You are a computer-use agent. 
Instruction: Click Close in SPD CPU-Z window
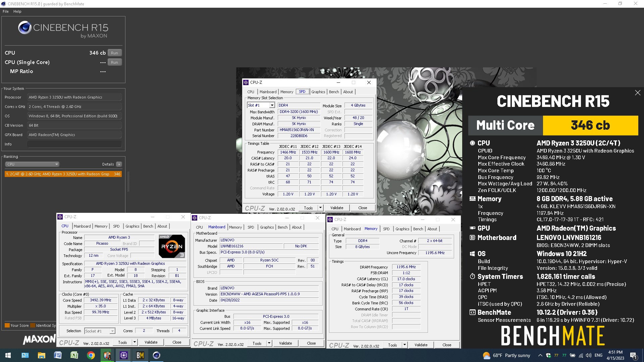click(x=363, y=208)
